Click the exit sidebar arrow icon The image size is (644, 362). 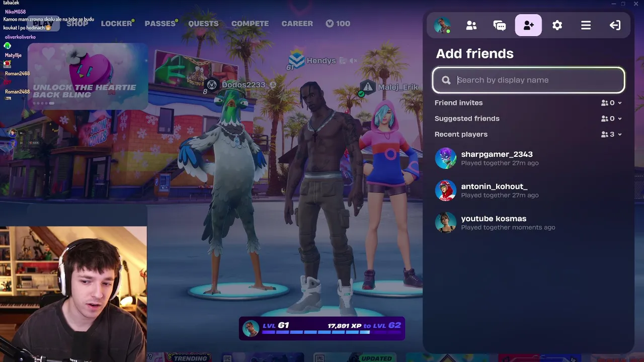click(x=615, y=25)
